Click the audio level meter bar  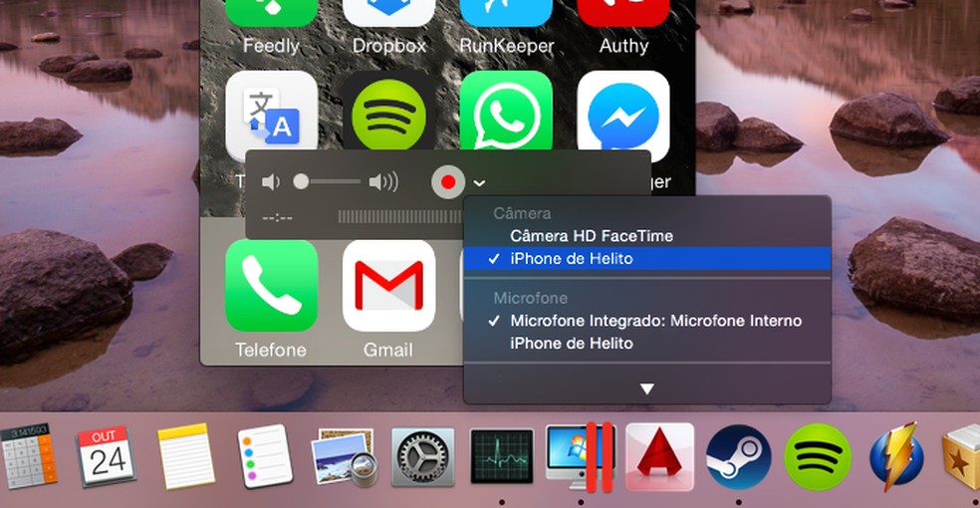click(400, 217)
